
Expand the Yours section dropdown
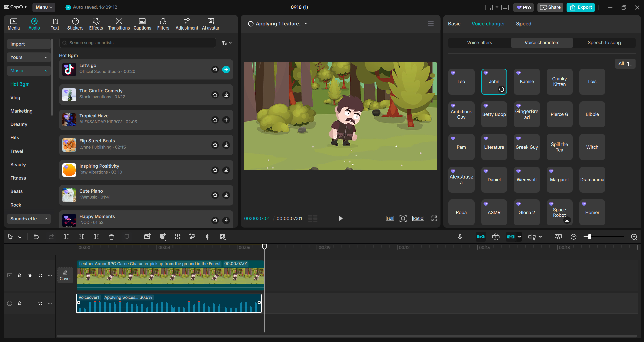29,57
